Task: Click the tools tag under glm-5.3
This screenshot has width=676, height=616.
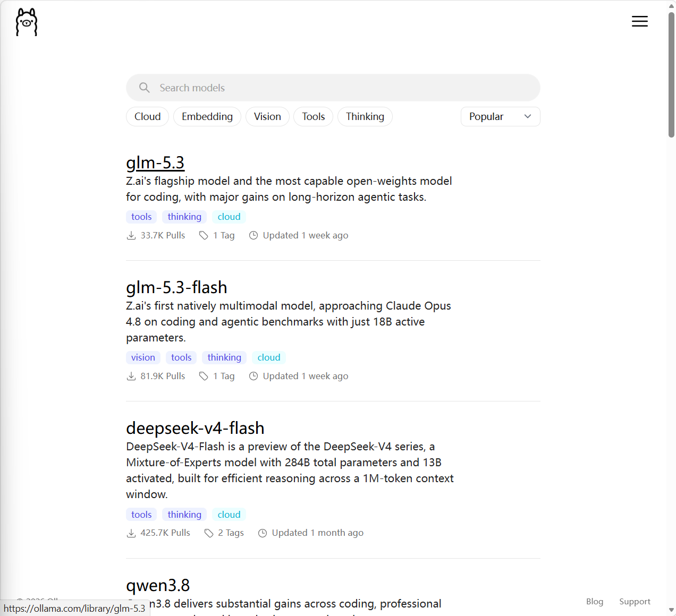Action: (x=141, y=217)
